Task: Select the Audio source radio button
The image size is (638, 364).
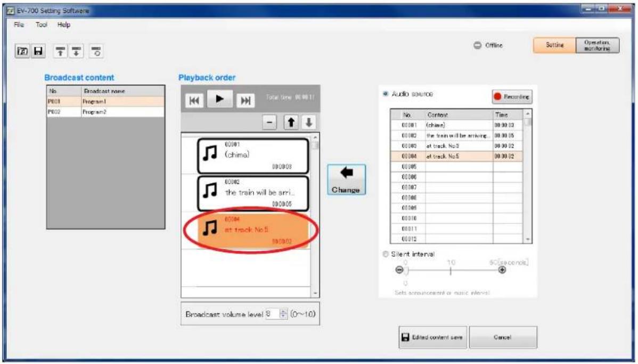Action: tap(385, 94)
